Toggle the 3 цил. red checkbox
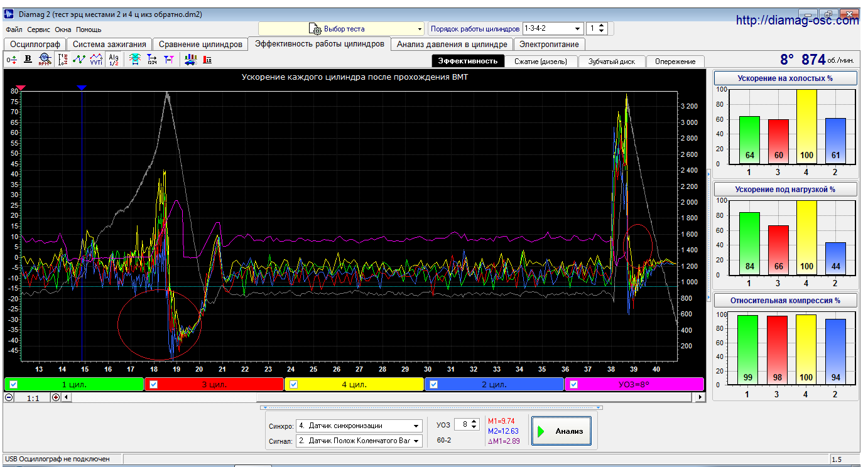Image resolution: width=868 pixels, height=467 pixels. click(x=154, y=384)
